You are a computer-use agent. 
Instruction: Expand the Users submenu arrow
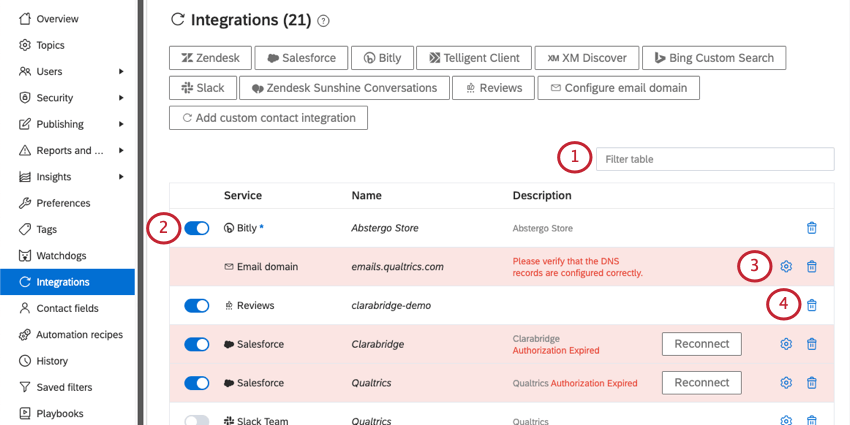pos(121,72)
